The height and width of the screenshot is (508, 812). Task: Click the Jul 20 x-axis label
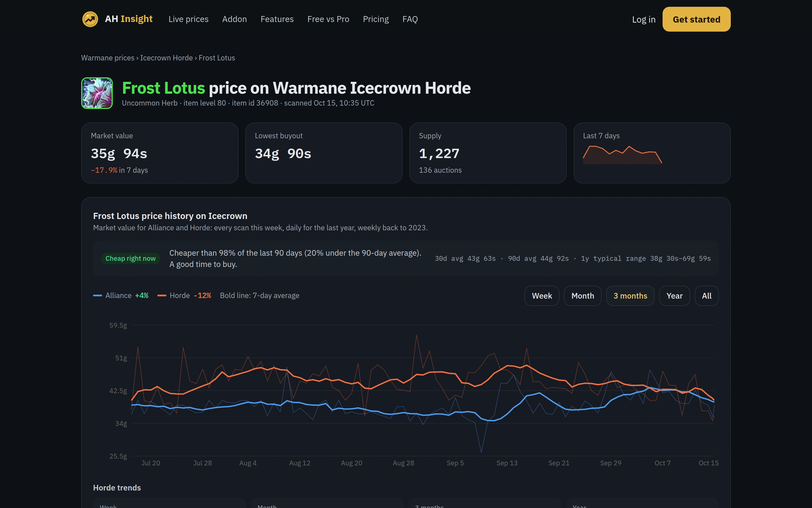tap(151, 463)
